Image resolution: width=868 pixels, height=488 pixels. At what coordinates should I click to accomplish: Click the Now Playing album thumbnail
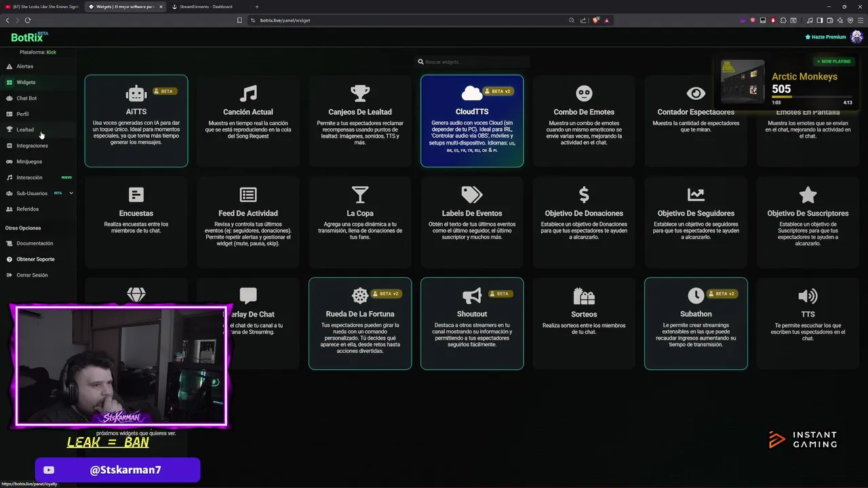pos(743,82)
